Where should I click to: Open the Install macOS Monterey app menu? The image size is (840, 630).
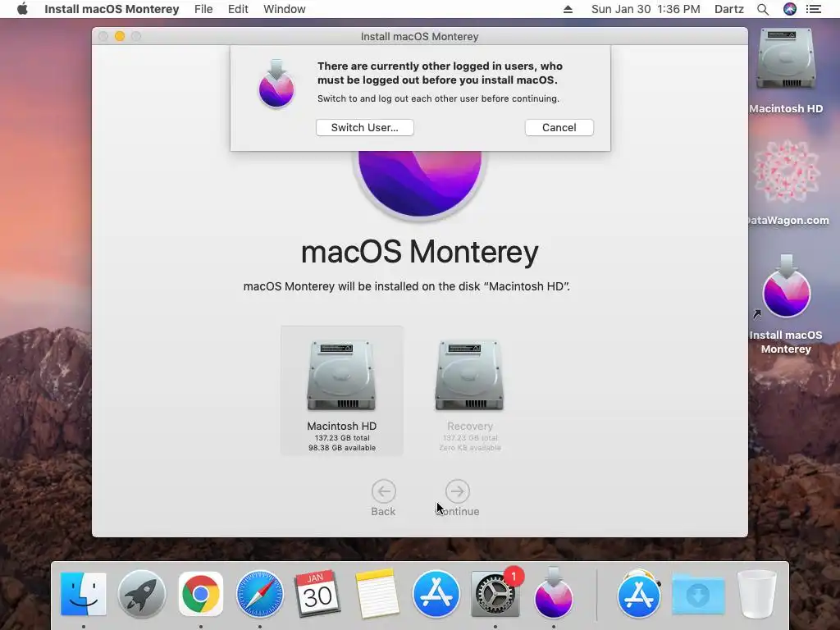click(x=112, y=9)
